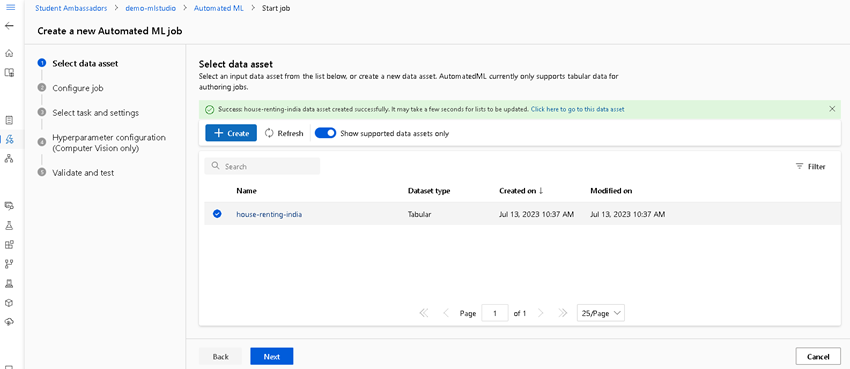This screenshot has height=369, width=850.
Task: Click the page number input box
Action: coord(494,313)
